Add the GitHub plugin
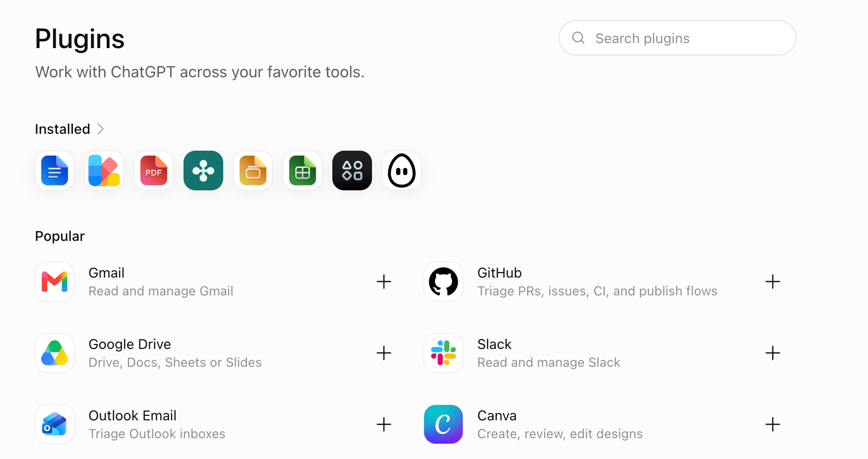 click(773, 282)
